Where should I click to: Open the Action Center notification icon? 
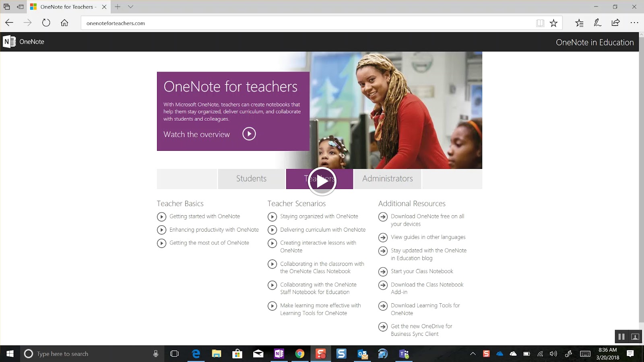coord(630,354)
